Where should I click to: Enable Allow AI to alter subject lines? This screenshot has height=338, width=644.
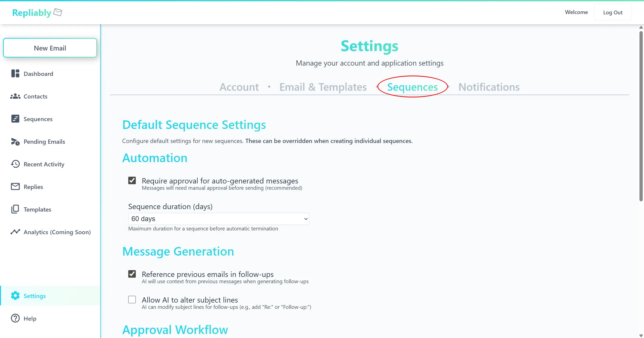pos(132,300)
